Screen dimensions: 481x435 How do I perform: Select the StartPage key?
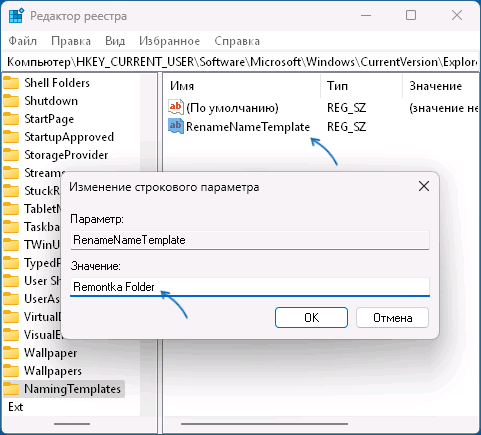(49, 119)
